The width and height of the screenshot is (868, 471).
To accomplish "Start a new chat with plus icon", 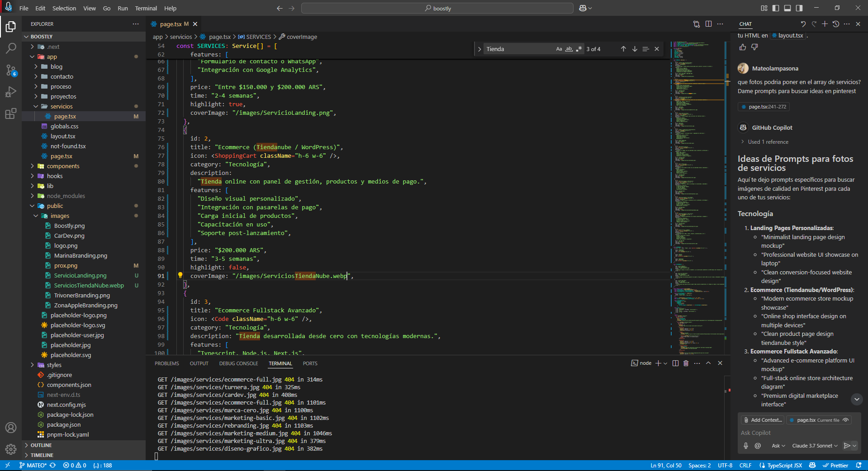I will 825,24.
